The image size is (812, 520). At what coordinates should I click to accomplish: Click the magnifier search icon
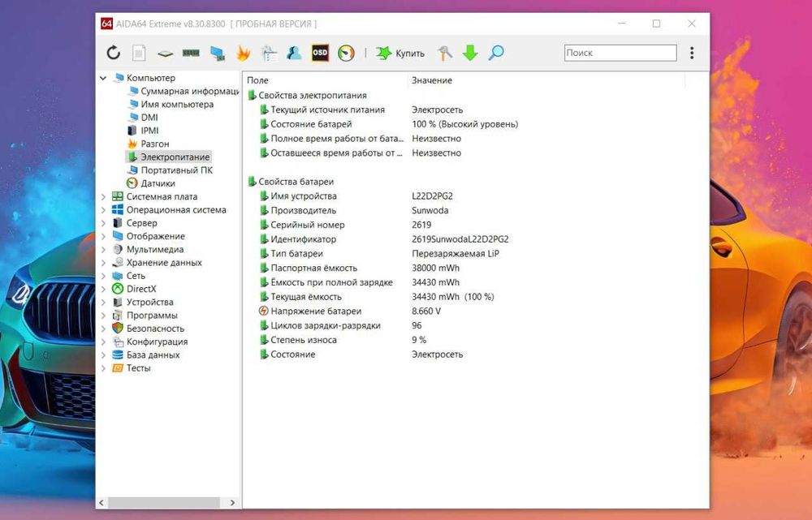point(496,53)
